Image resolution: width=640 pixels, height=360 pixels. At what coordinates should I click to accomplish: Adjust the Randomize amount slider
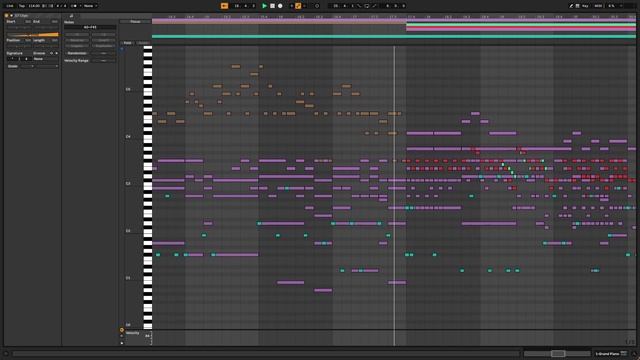104,53
